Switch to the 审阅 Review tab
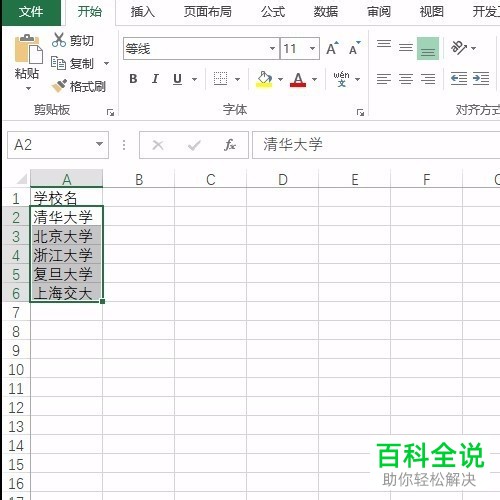Screen dimensions: 500x500 tap(379, 12)
